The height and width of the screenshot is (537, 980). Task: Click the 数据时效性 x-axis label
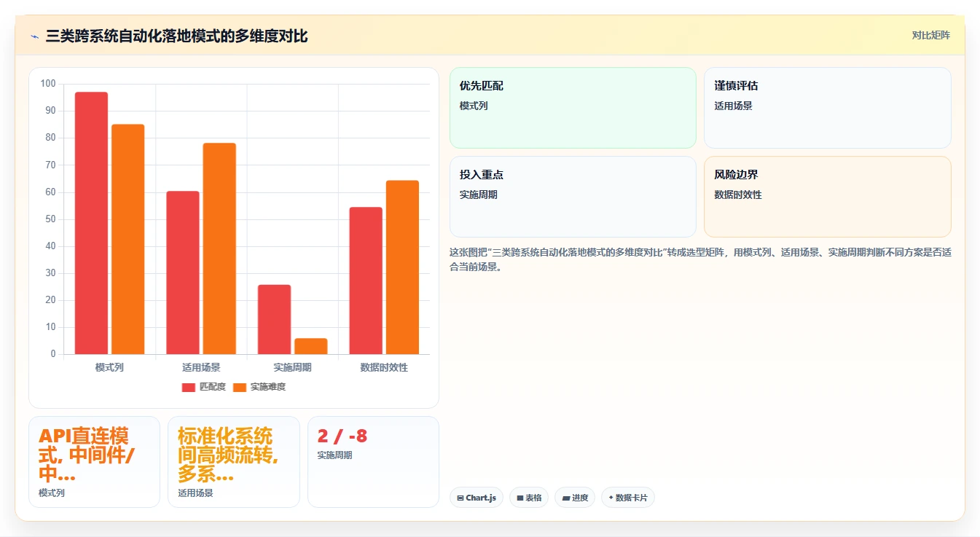[x=384, y=367]
